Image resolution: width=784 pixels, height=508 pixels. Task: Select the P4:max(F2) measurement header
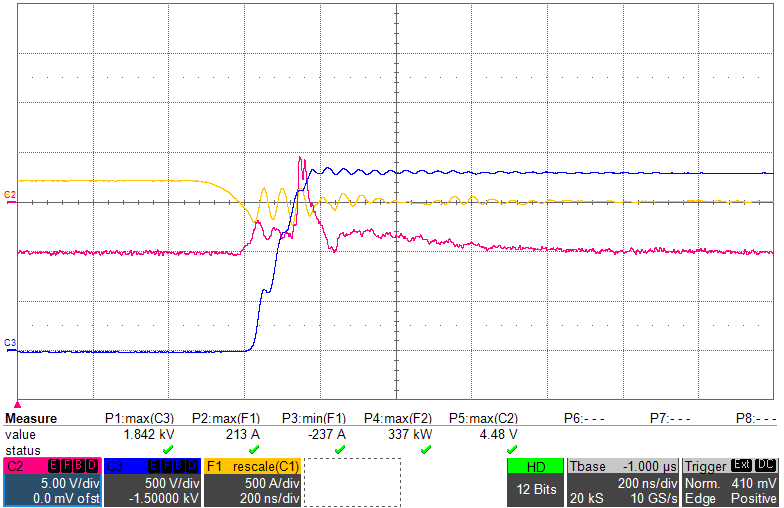coord(398,418)
